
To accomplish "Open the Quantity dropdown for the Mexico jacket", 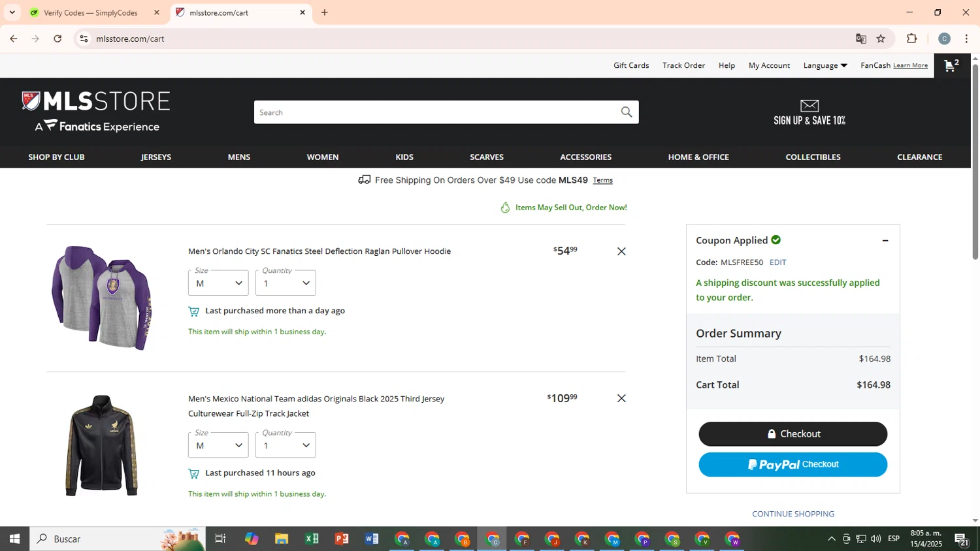I will point(286,445).
